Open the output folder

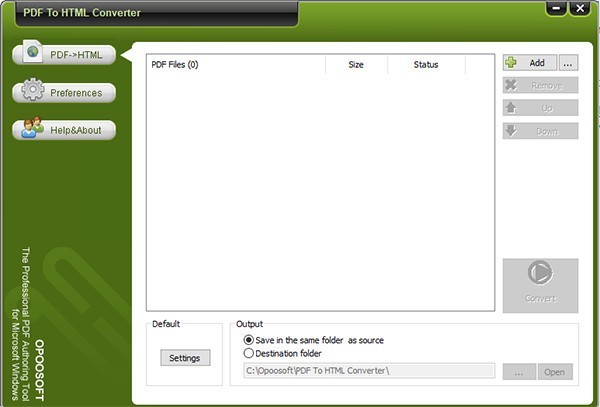click(555, 372)
